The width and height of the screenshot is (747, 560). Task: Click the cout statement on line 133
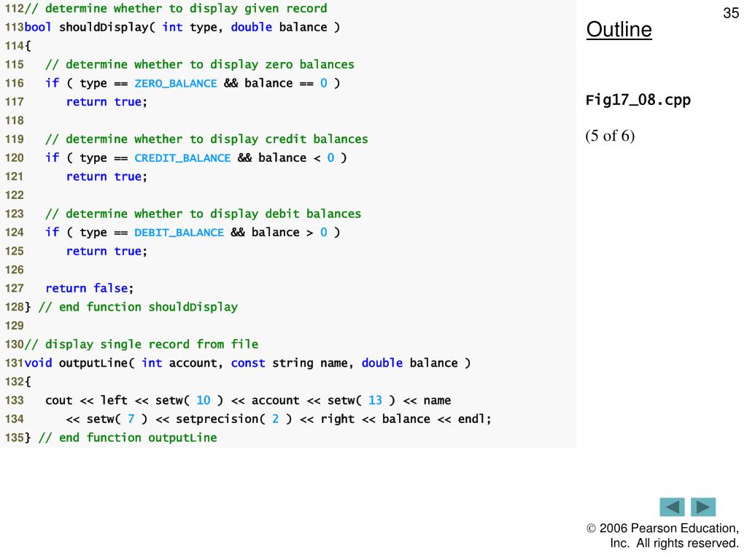[x=248, y=400]
